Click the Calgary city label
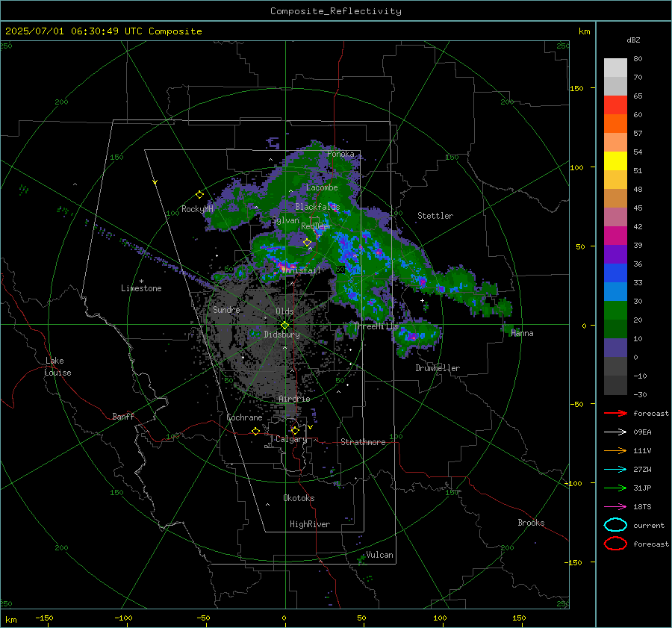Screen dimensions: 672x628 point(291,439)
